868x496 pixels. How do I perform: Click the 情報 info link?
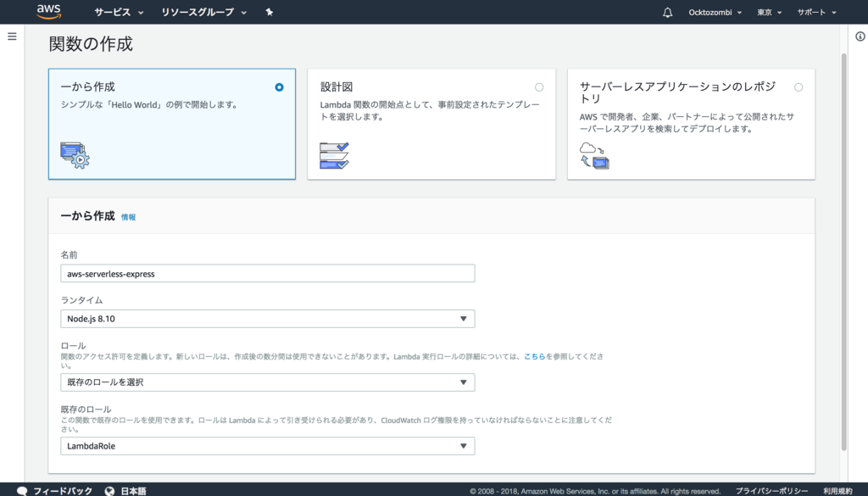point(129,217)
